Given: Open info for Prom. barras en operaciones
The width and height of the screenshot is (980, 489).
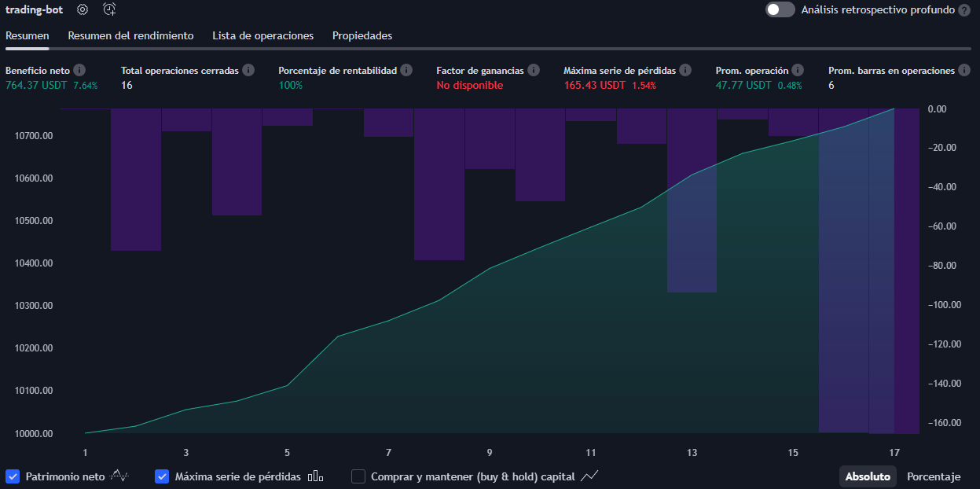Looking at the screenshot, I should [x=964, y=70].
